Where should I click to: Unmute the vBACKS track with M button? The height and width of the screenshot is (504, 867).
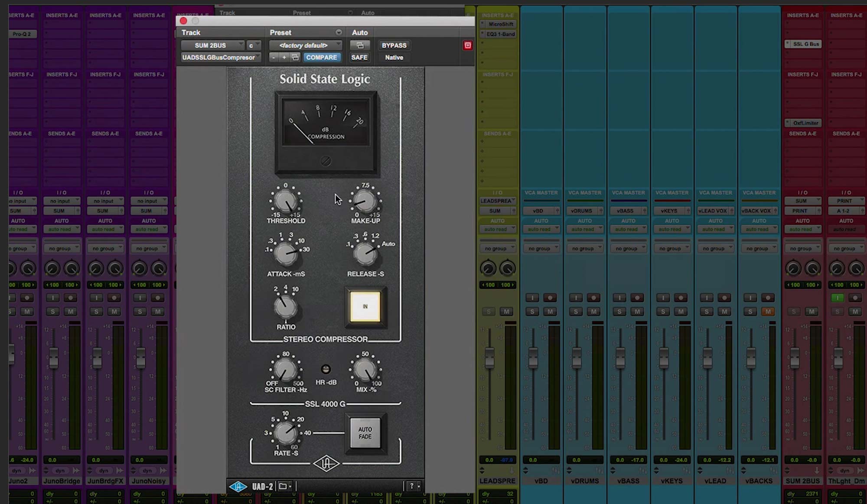[768, 312]
